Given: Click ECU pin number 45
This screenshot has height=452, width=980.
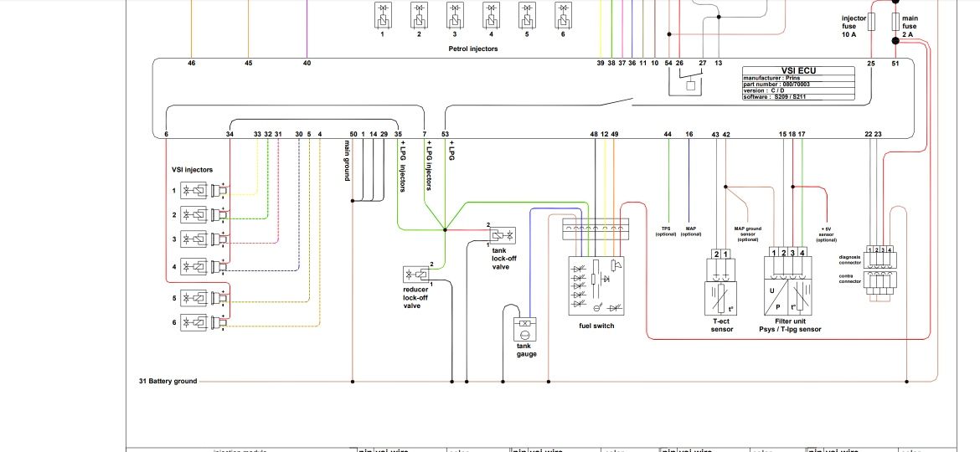Looking at the screenshot, I should (248, 63).
